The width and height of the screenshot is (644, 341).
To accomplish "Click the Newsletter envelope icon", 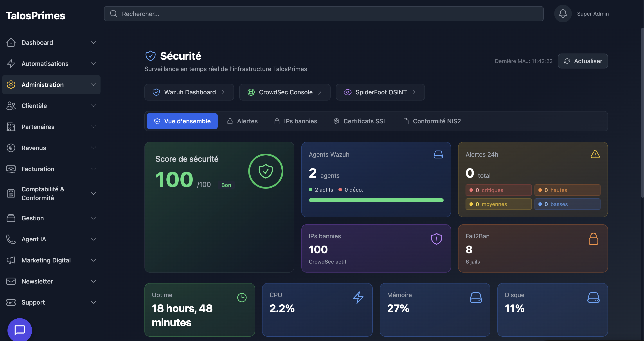I will point(11,281).
